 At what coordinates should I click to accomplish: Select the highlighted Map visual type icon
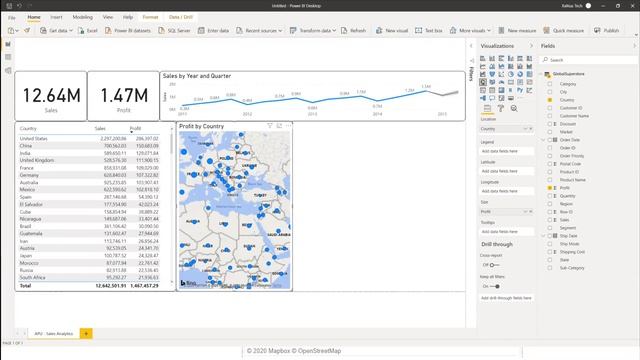482,82
